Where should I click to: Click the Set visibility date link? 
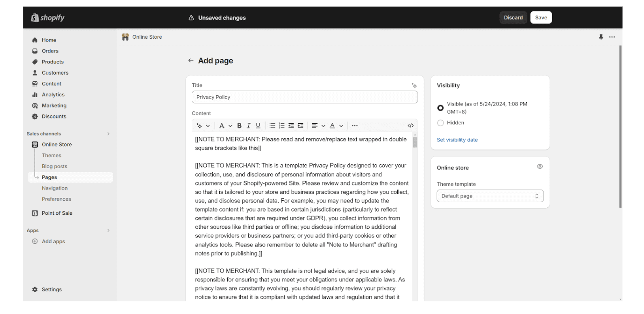tap(457, 140)
